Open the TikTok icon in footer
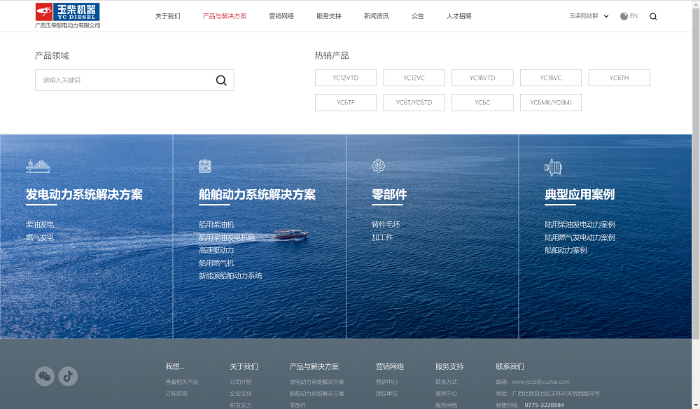 point(68,376)
